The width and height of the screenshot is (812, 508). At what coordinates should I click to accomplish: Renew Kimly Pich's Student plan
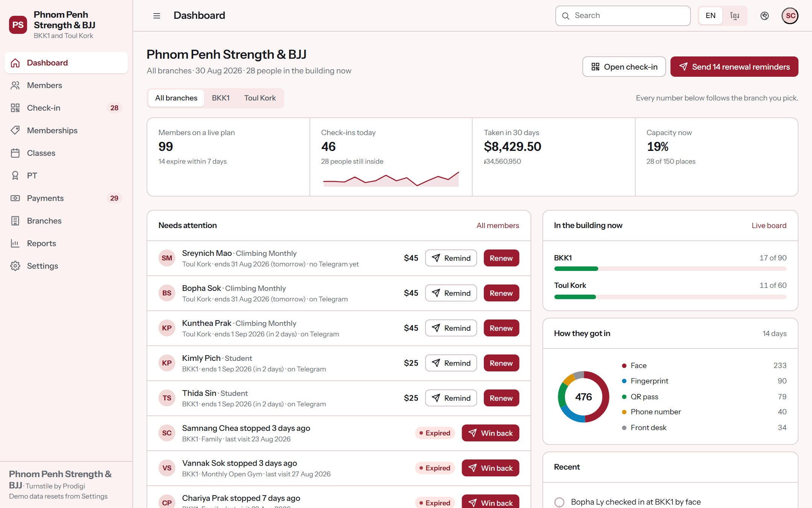point(501,363)
